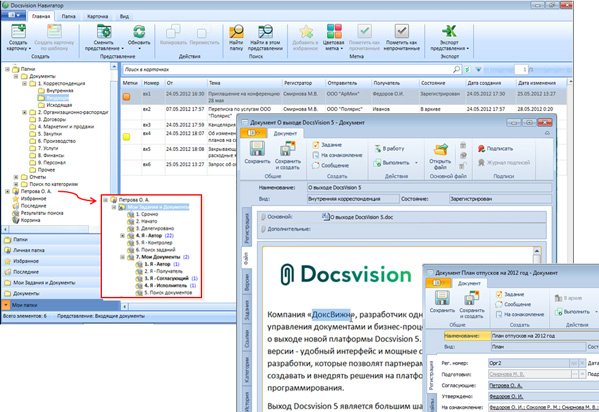Save the О выходе DocsVision 5 document
Screen dimensions: 599x412
pyautogui.click(x=257, y=149)
